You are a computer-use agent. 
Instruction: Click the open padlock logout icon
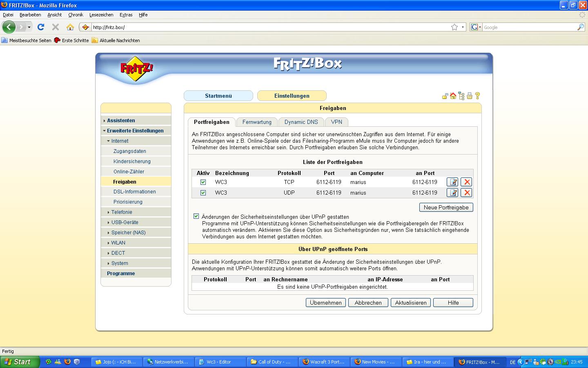[x=445, y=96]
